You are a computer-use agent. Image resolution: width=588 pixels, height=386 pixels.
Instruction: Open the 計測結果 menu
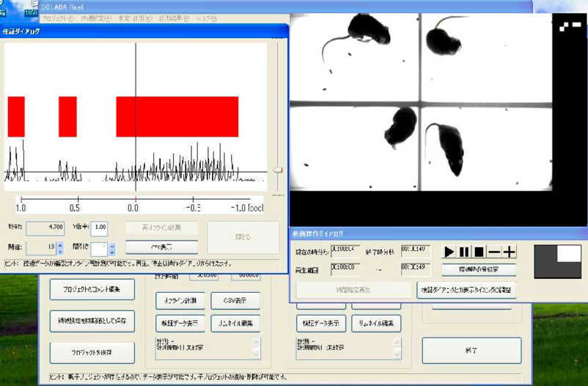pos(173,18)
